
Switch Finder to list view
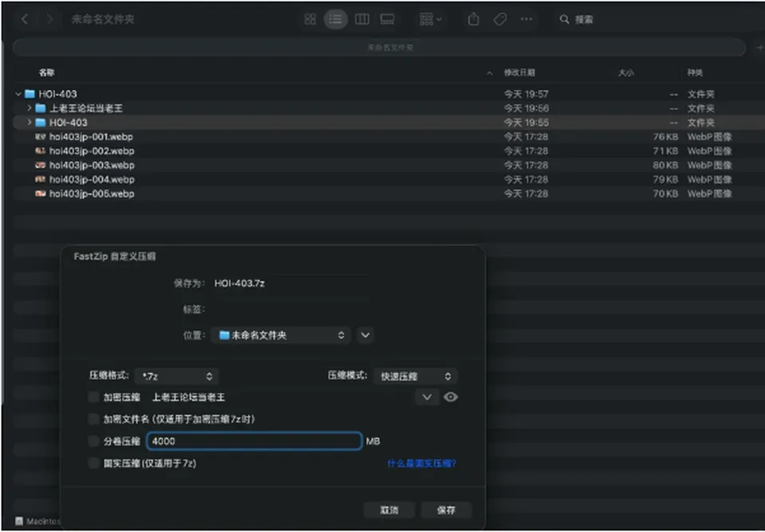pyautogui.click(x=335, y=19)
